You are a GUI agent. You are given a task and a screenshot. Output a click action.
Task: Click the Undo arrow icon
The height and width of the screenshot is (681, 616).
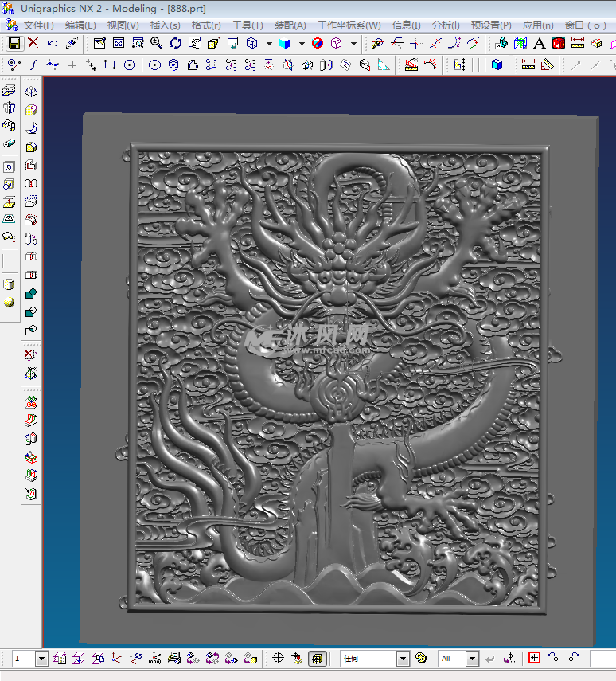point(53,43)
